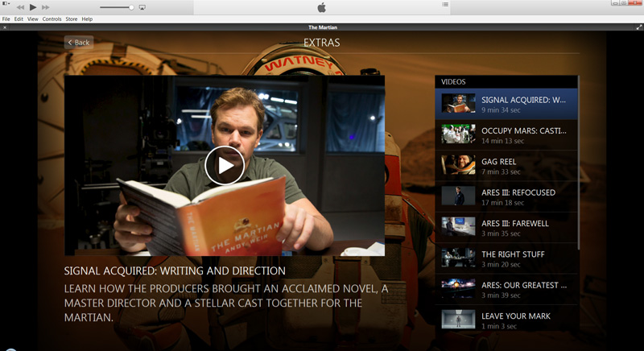The image size is (644, 351).
Task: Select Occupy Mars: Casting video thumbnail
Action: [458, 134]
